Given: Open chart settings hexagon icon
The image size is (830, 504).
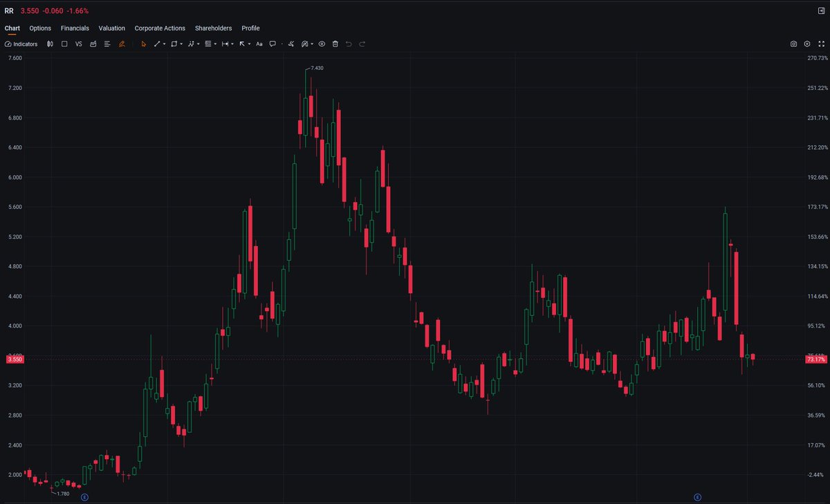Looking at the screenshot, I should 807,44.
